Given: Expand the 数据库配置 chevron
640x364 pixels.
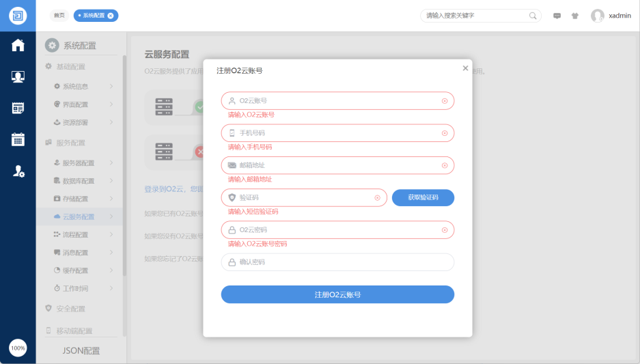Looking at the screenshot, I should point(111,180).
